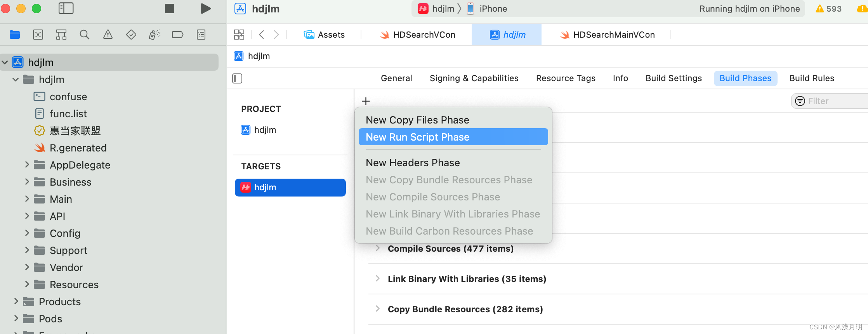Open the confuse script file
Image resolution: width=868 pixels, height=334 pixels.
point(60,96)
